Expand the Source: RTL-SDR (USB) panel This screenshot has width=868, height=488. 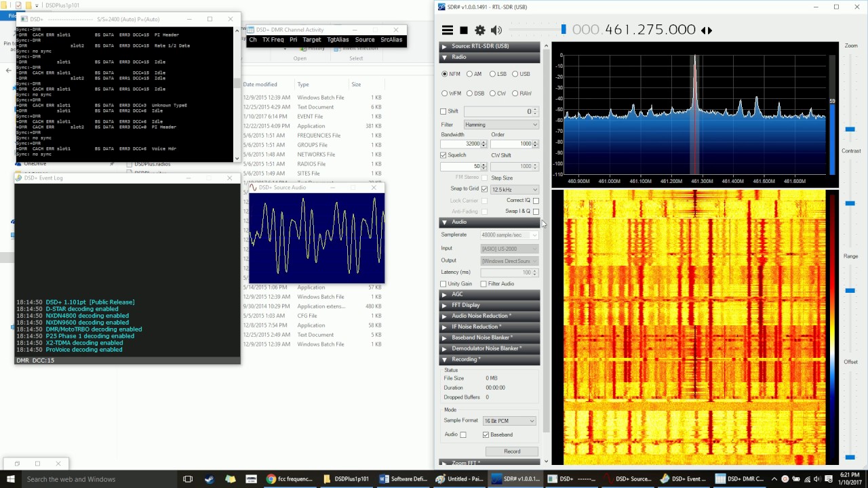pos(490,46)
